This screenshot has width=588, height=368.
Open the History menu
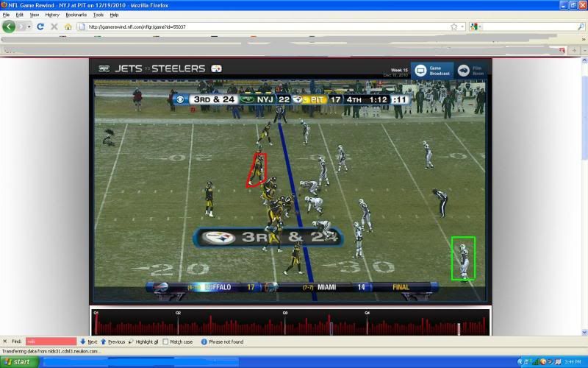tap(52, 15)
